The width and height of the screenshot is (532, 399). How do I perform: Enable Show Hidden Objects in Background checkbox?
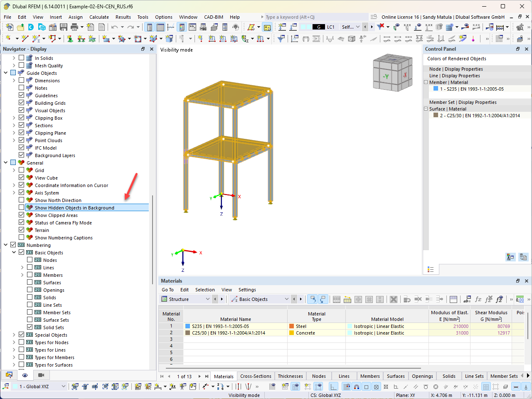coord(21,207)
